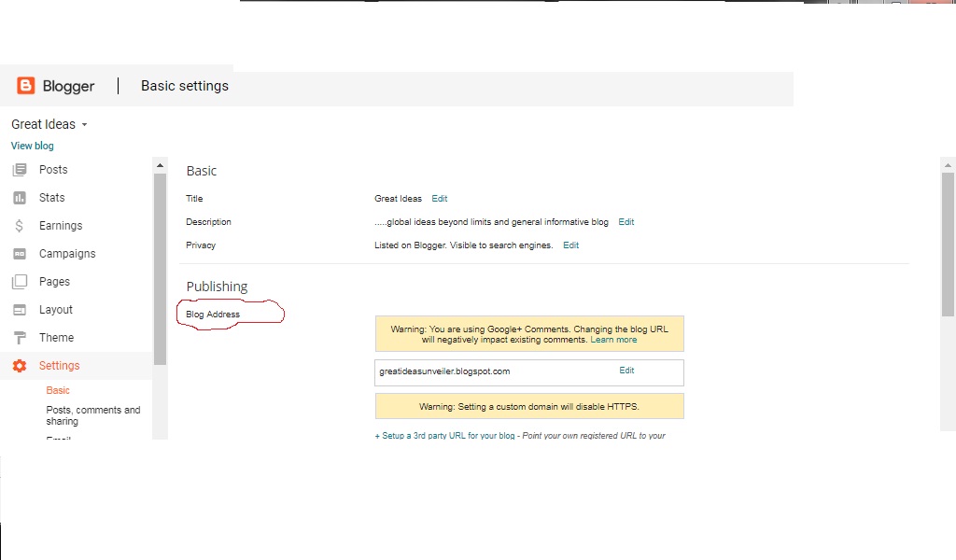Click the greatideasunveiler.blogspot.com address field
956x560 pixels.
tap(529, 372)
